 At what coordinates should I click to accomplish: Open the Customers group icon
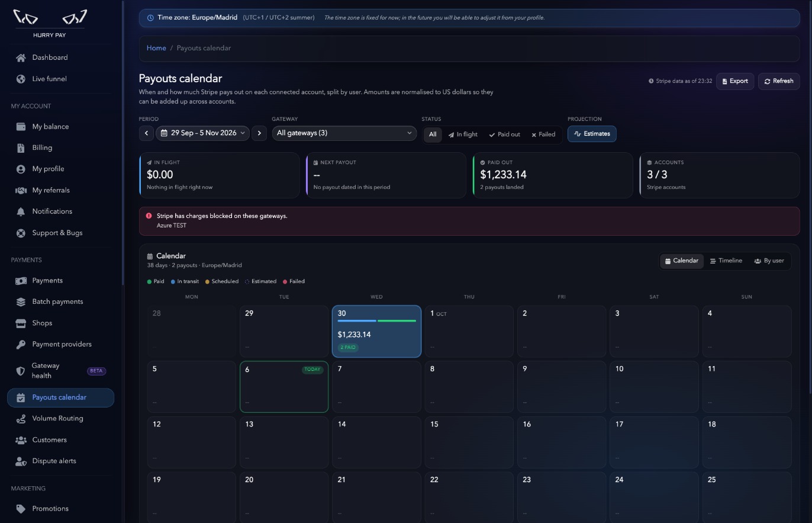(x=21, y=440)
